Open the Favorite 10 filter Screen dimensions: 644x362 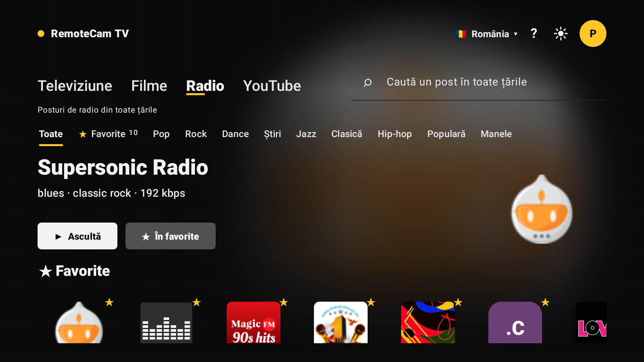(108, 134)
